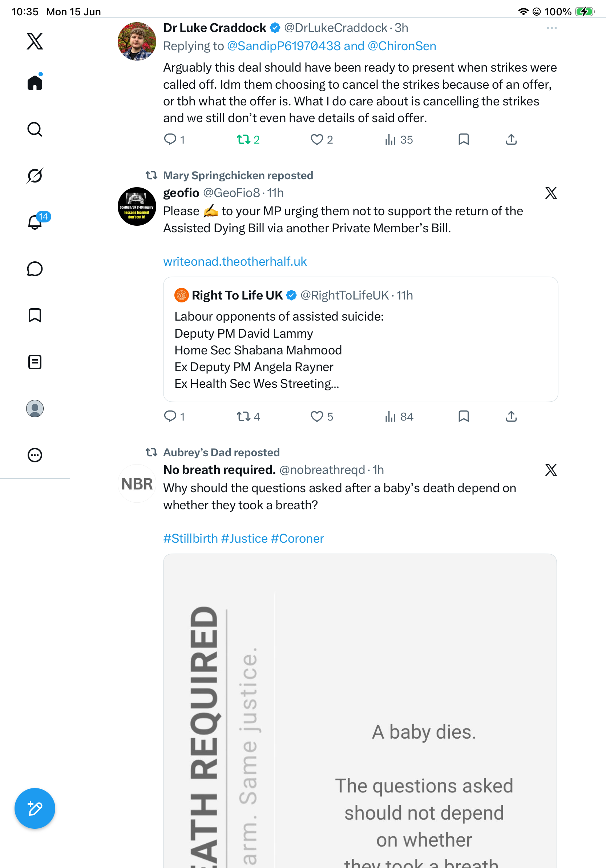The height and width of the screenshot is (868, 606).
Task: Open Notifications bell with 14 badge
Action: point(35,221)
